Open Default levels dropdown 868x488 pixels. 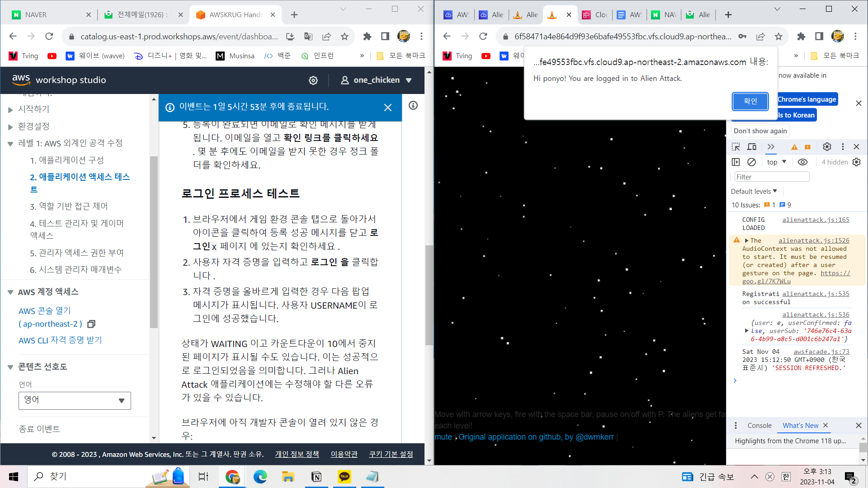tap(754, 192)
